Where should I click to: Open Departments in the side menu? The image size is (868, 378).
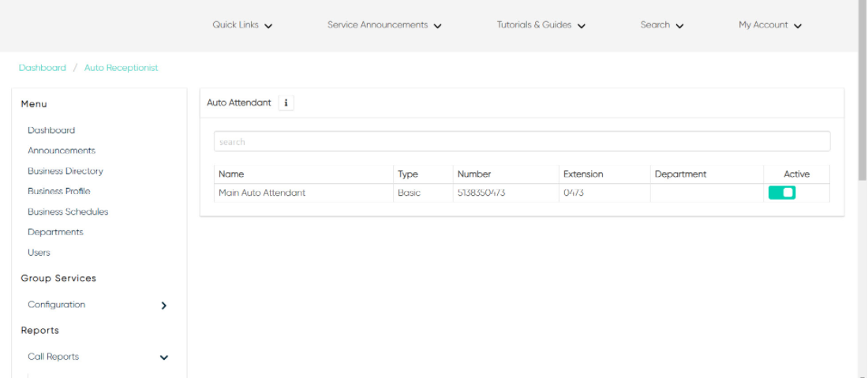(x=55, y=232)
